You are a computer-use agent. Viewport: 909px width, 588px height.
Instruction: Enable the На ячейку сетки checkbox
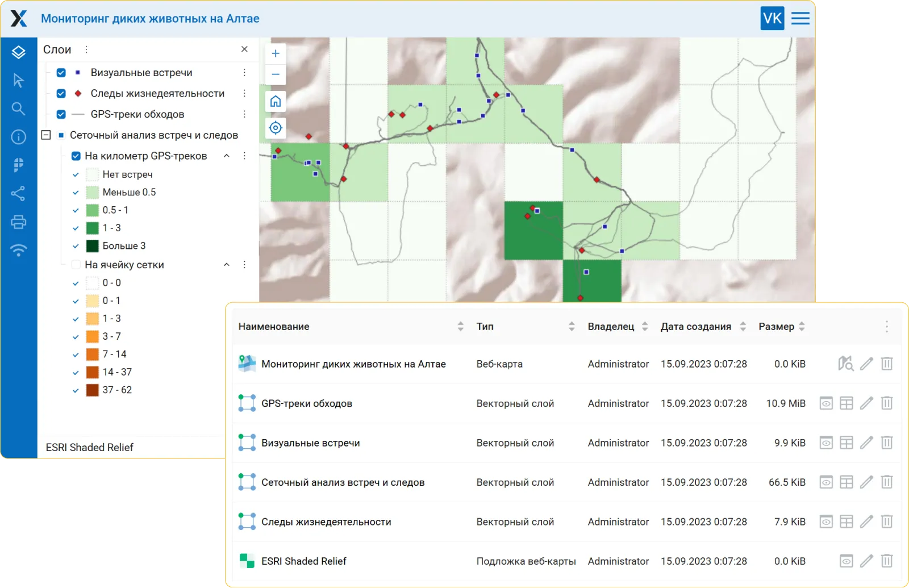tap(75, 264)
